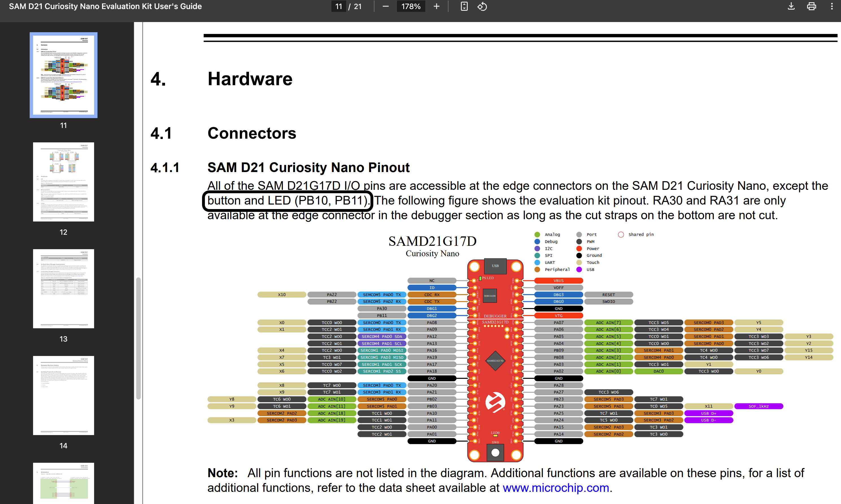Toggle fit-to-page view mode
Image resolution: width=841 pixels, height=504 pixels.
pos(464,6)
